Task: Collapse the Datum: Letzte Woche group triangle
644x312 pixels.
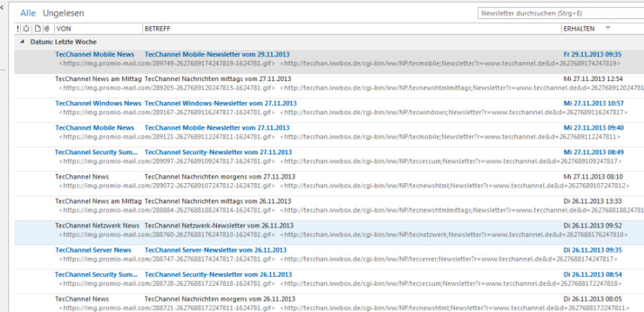Action: [23, 42]
